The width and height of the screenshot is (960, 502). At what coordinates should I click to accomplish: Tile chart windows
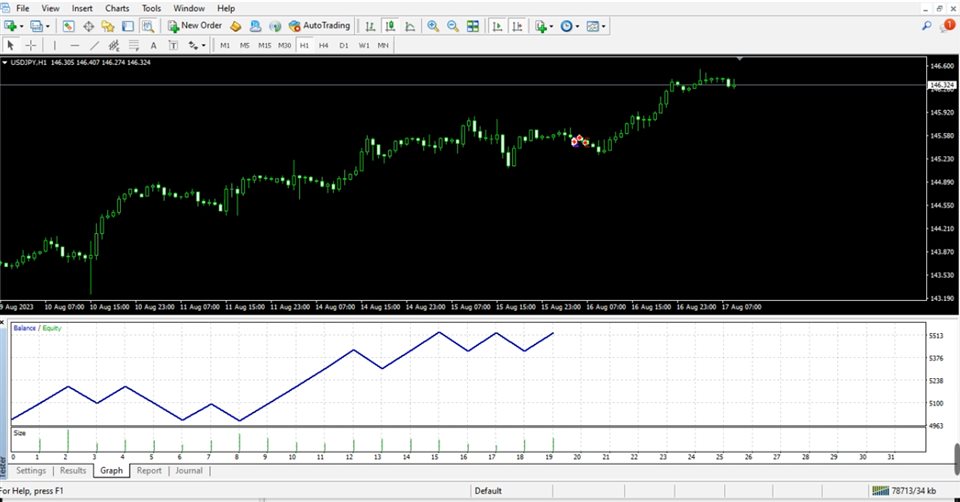click(x=473, y=26)
